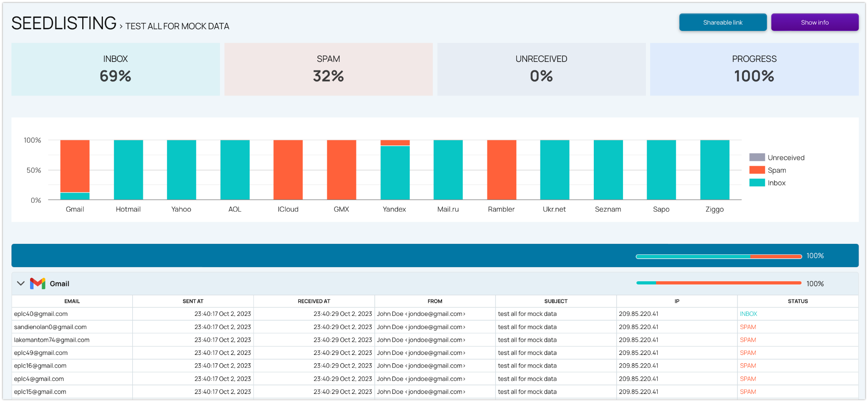The height and width of the screenshot is (402, 868).
Task: Select the UNRECEIVED 0% summary card
Action: (541, 69)
